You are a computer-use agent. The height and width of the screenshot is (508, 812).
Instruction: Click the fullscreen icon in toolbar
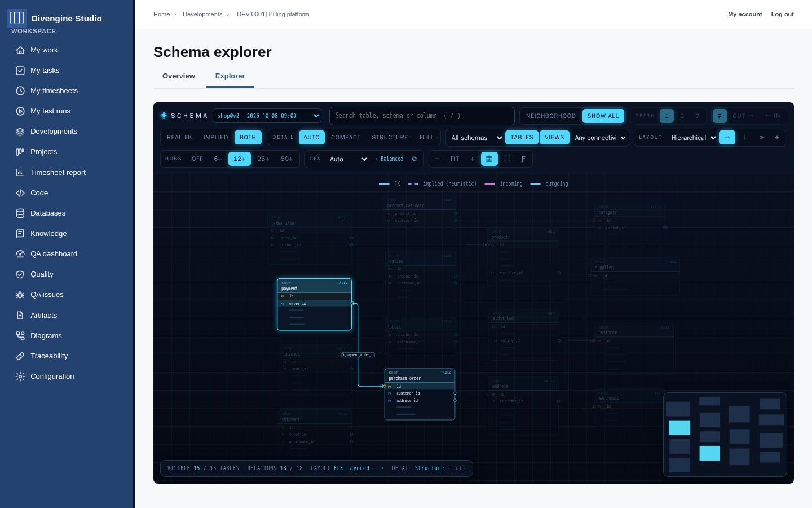click(x=507, y=159)
